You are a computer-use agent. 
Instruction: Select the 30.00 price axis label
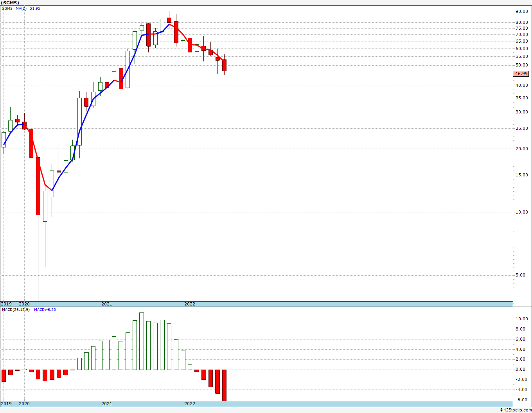coord(522,112)
